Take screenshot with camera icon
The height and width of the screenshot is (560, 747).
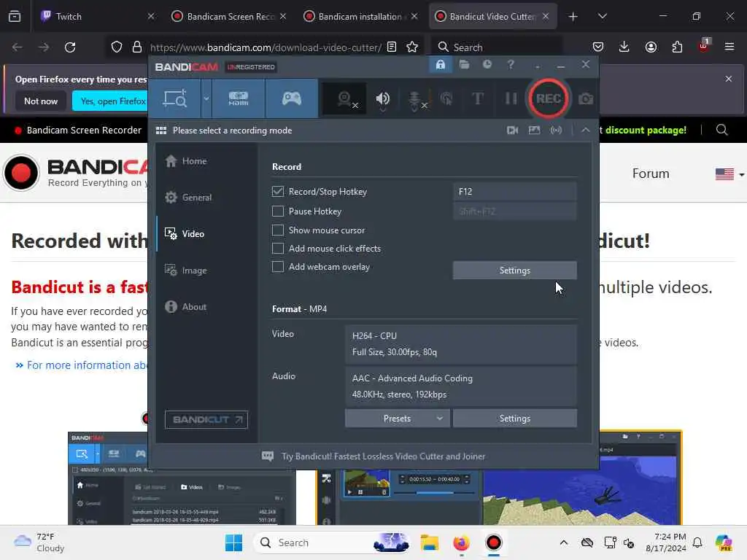[586, 99]
